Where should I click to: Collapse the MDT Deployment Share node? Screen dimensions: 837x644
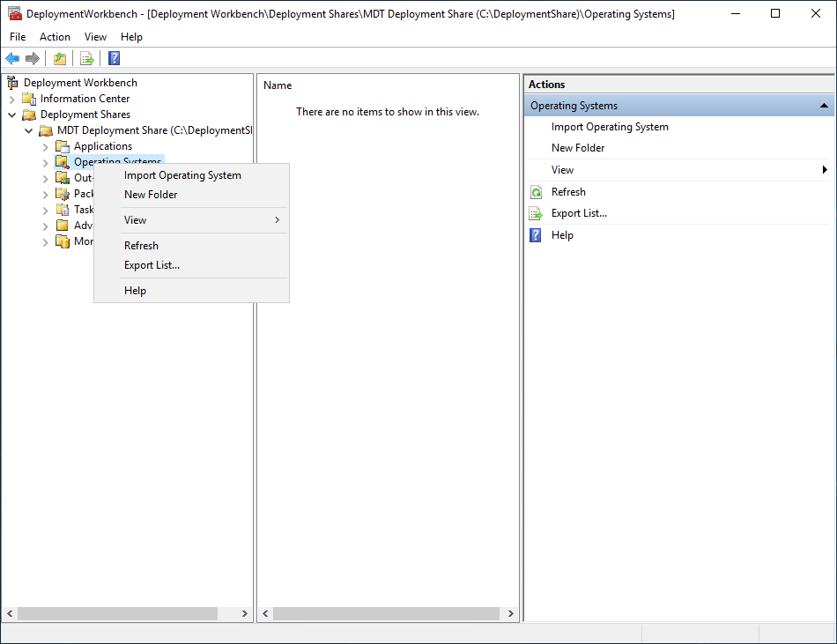tap(29, 130)
